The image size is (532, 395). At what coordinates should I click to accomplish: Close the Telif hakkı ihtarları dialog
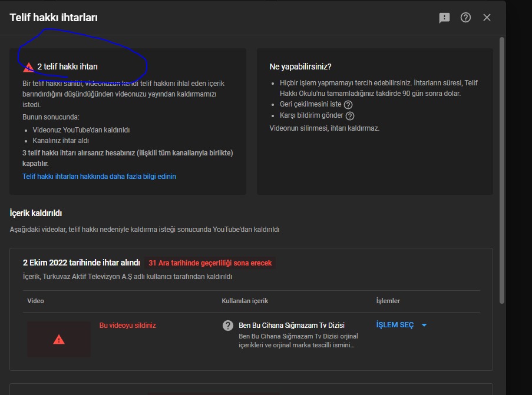click(487, 17)
